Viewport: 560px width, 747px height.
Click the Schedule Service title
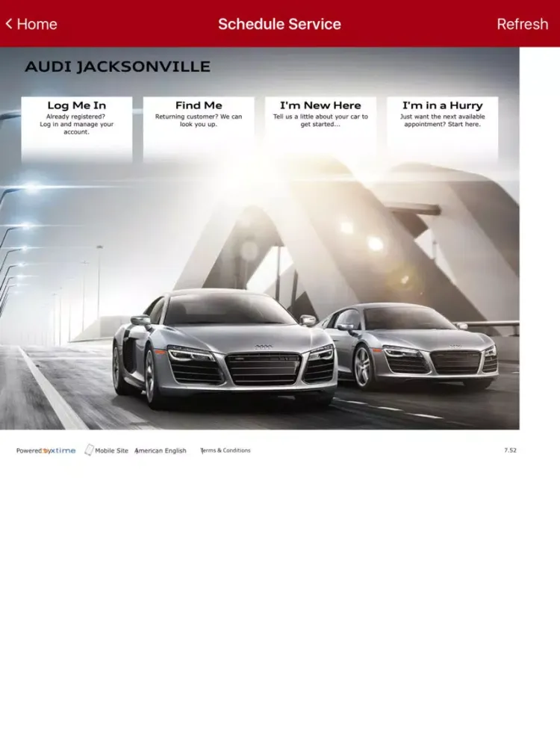pyautogui.click(x=279, y=24)
